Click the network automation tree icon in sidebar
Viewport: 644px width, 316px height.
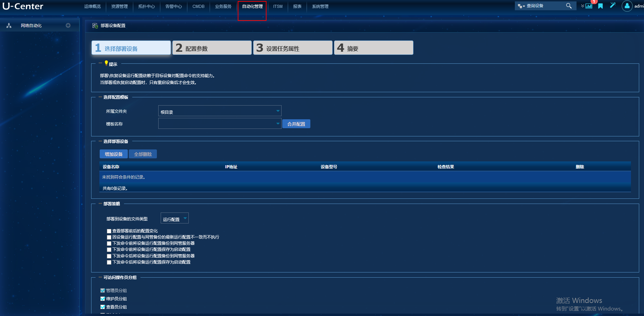click(9, 26)
